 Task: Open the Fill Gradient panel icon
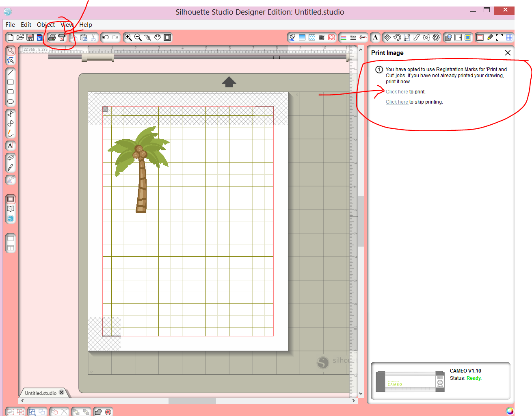(x=302, y=37)
